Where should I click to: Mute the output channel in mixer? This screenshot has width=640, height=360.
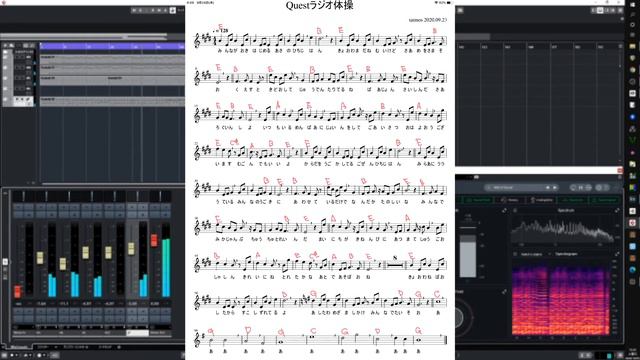155,207
